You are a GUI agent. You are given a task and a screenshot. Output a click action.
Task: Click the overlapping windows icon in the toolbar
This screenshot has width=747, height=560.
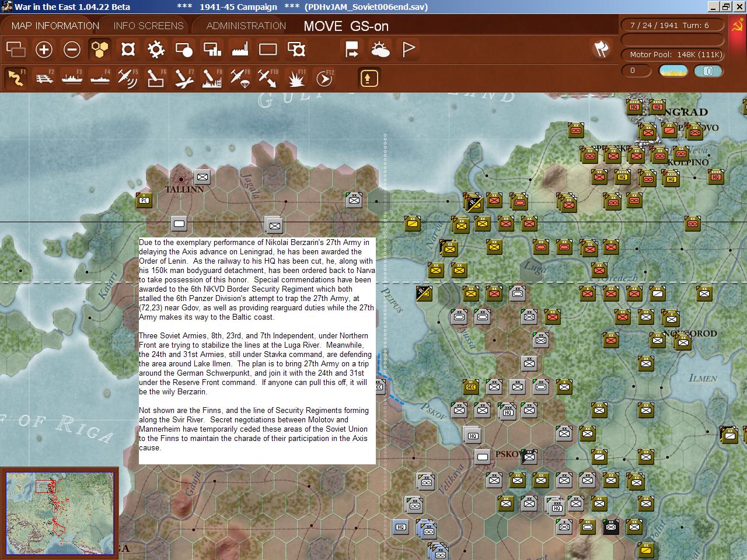pyautogui.click(x=16, y=50)
